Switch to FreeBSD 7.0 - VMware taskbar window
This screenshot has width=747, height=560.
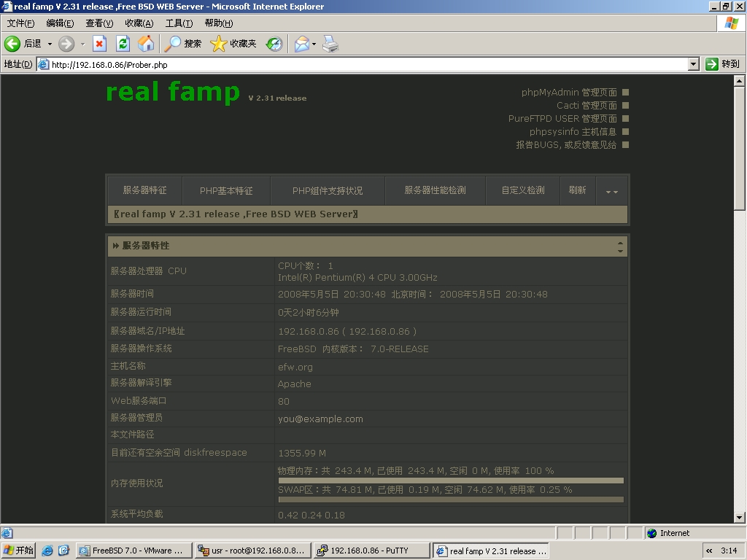click(134, 551)
